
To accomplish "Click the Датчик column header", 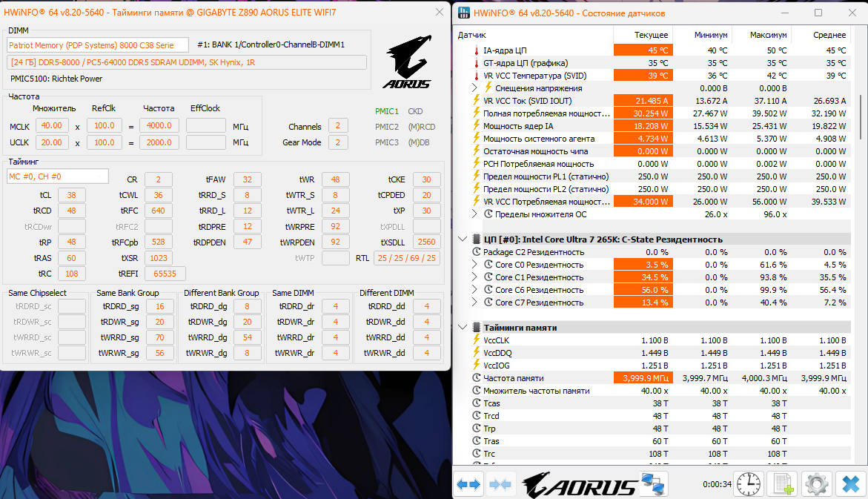I will tap(471, 35).
